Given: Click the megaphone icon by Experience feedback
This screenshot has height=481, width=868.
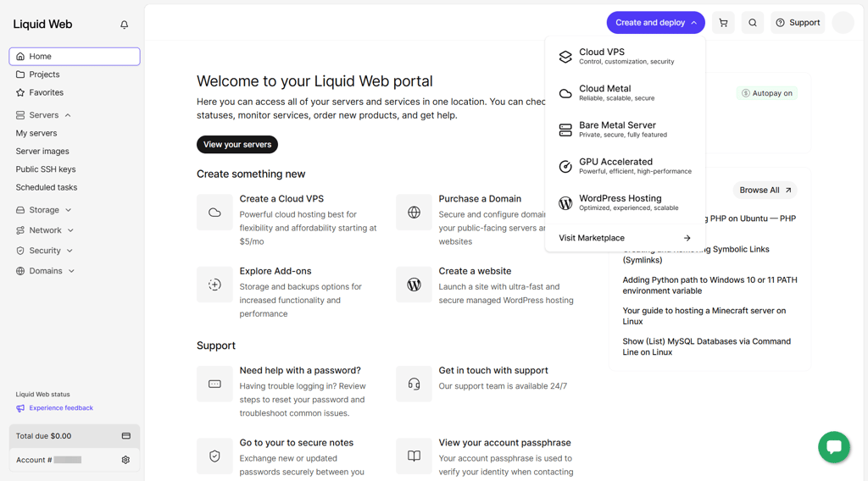Looking at the screenshot, I should click(x=20, y=408).
